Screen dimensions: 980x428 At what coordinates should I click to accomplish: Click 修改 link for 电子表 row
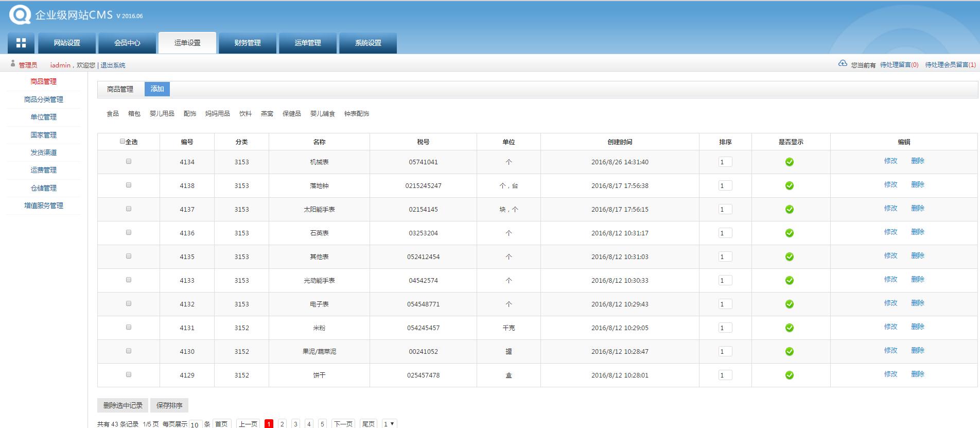890,303
